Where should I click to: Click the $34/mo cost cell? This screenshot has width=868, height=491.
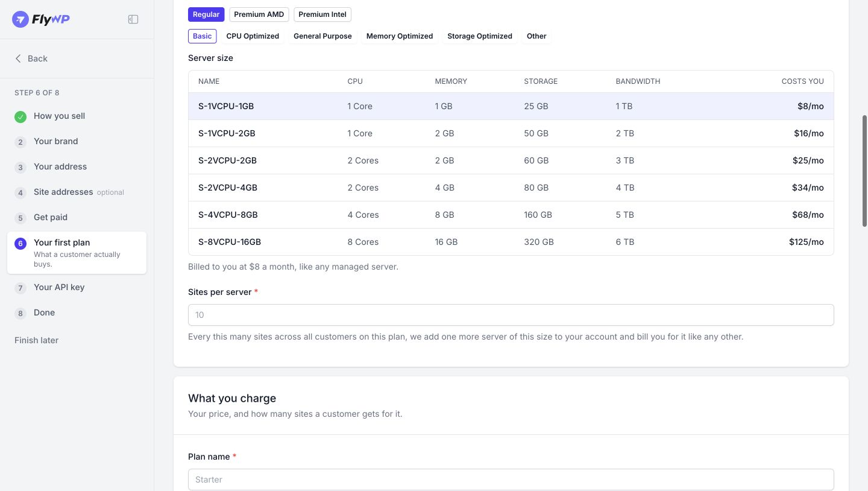click(x=808, y=188)
